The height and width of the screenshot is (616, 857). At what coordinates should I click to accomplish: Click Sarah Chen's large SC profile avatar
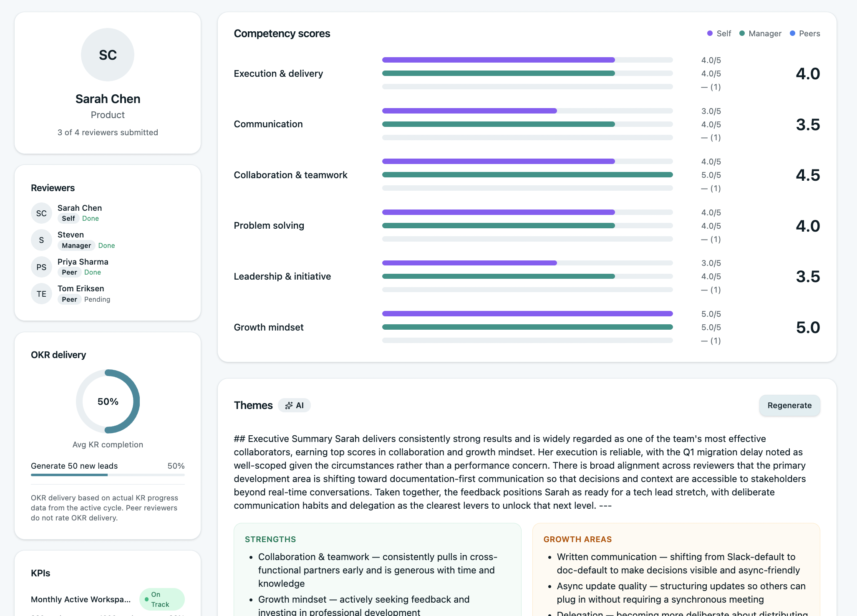click(108, 55)
